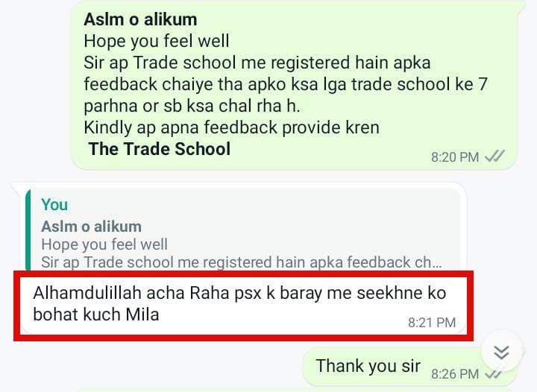Select the 'Alhamdulillah acha Raha psx' message
Viewport: 537px width, 392px height.
[243, 306]
